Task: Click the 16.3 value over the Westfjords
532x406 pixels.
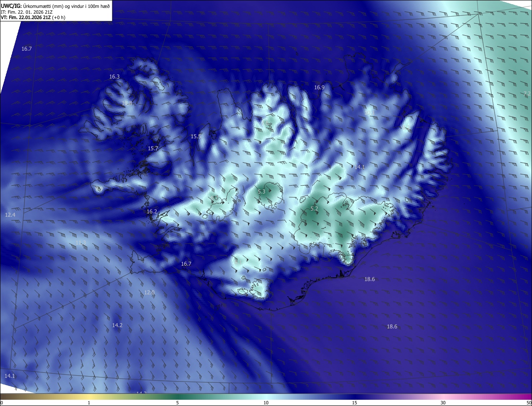Action: [x=114, y=77]
